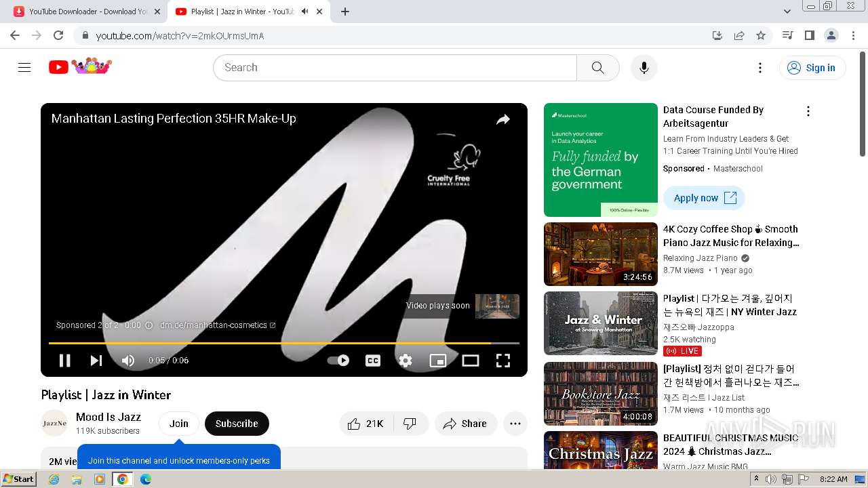Close the Jazz in Winter tab
The image size is (868, 488).
[x=319, y=12]
